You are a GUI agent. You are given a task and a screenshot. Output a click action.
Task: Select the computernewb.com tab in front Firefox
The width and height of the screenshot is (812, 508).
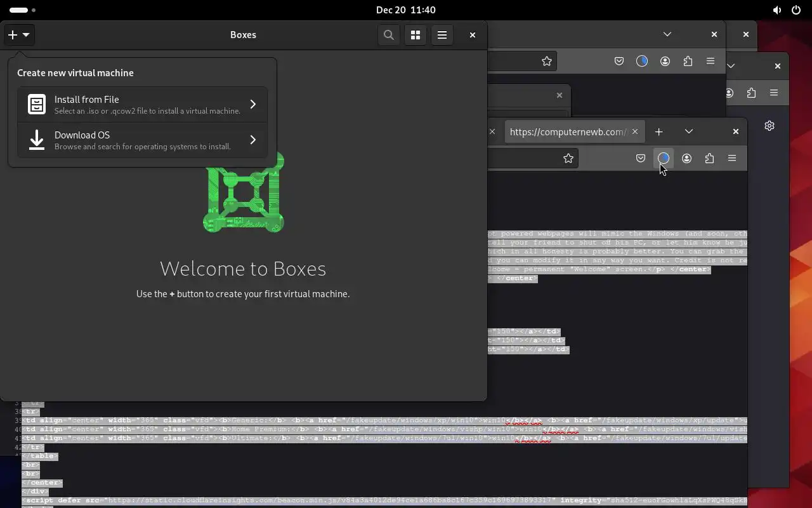point(568,131)
